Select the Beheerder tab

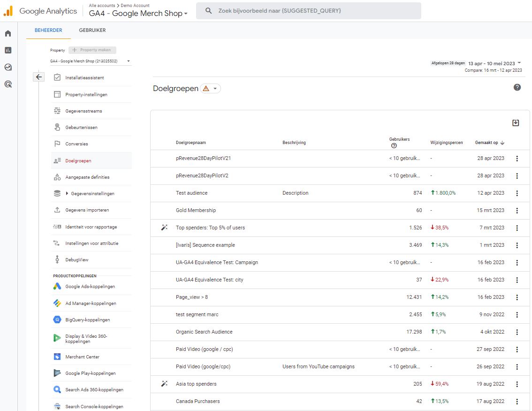48,30
